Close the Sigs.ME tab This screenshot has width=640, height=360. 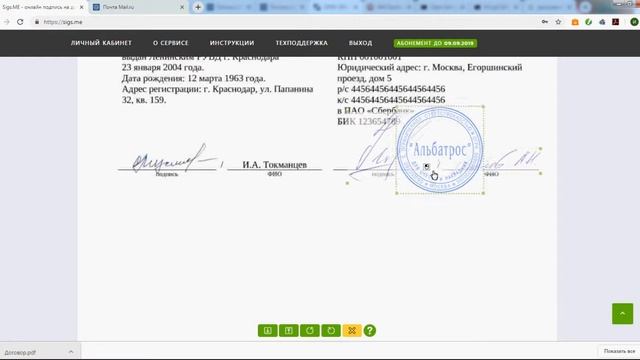[81, 7]
